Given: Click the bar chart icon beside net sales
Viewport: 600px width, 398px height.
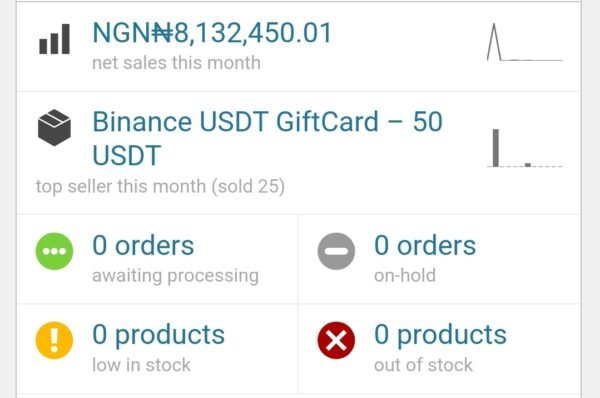Looking at the screenshot, I should [54, 39].
